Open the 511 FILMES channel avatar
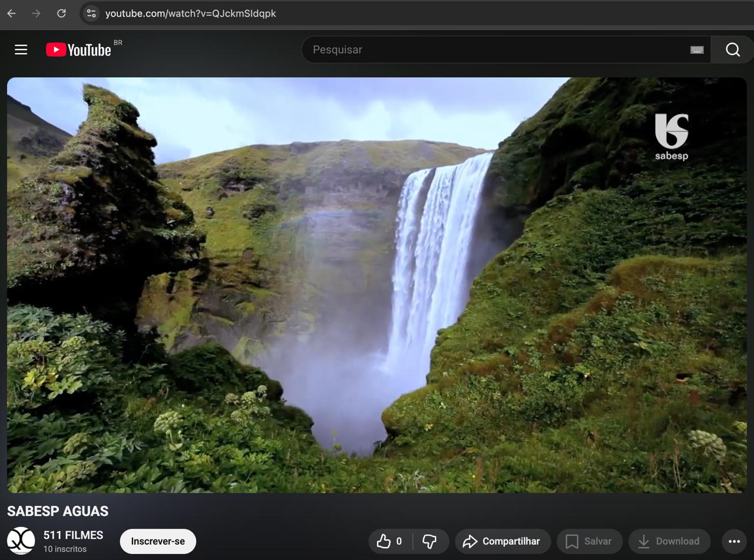Viewport: 754px width, 560px height. (x=21, y=541)
